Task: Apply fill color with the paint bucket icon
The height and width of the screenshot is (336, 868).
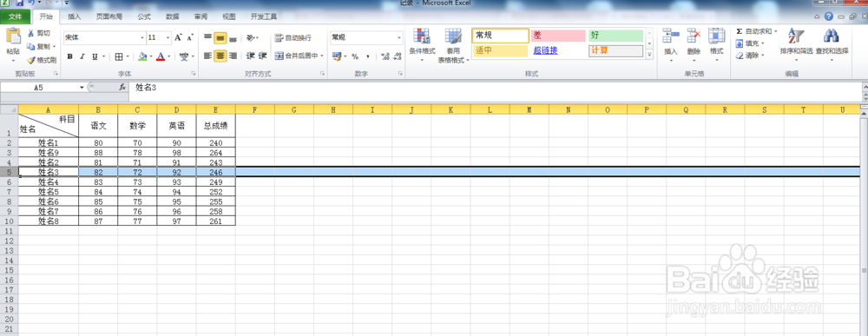Action: coord(143,56)
